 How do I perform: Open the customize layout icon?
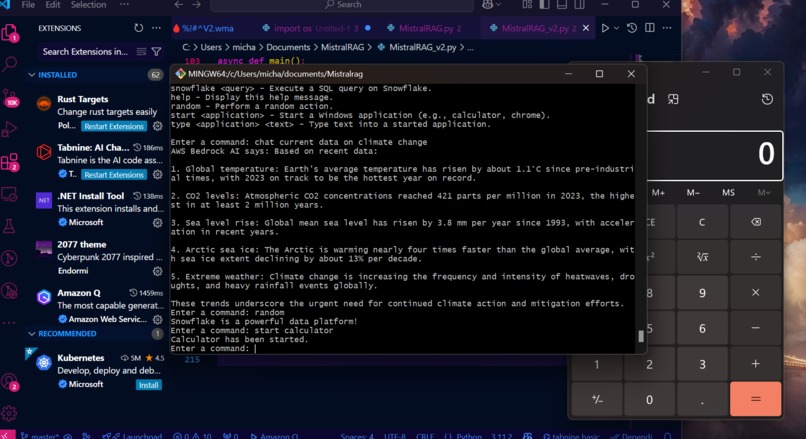[x=527, y=5]
